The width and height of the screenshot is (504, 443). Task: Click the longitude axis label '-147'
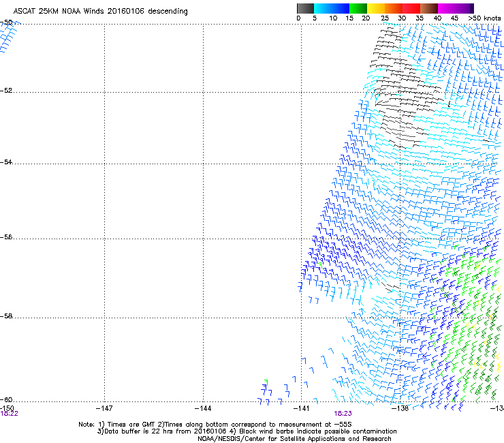pyautogui.click(x=104, y=408)
